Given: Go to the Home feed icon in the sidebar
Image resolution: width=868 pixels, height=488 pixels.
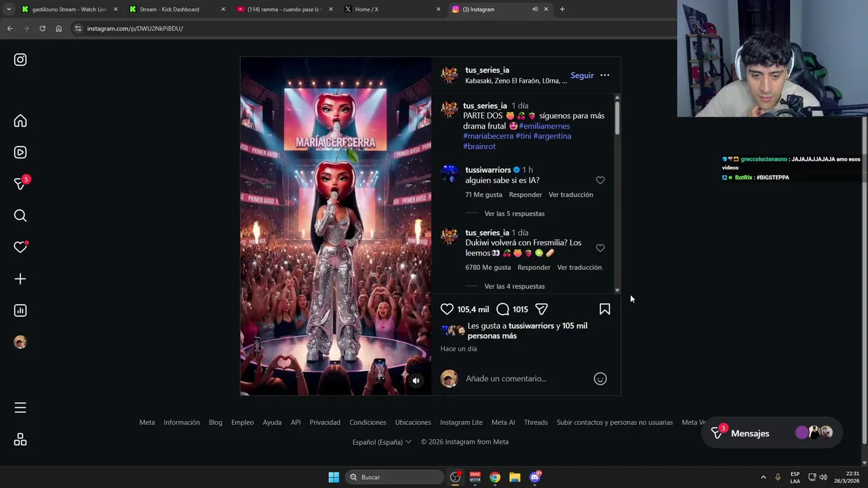Looking at the screenshot, I should point(20,121).
